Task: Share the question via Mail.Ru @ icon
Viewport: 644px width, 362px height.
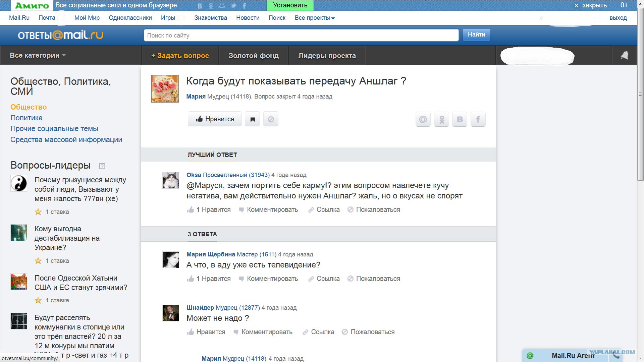Action: tap(423, 119)
